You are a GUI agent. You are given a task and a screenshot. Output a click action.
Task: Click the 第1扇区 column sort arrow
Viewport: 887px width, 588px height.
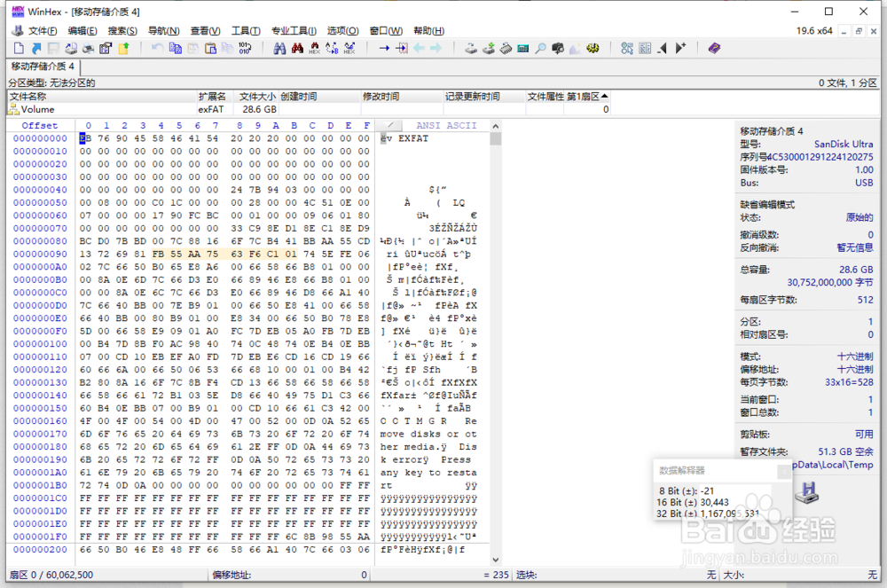coord(604,96)
